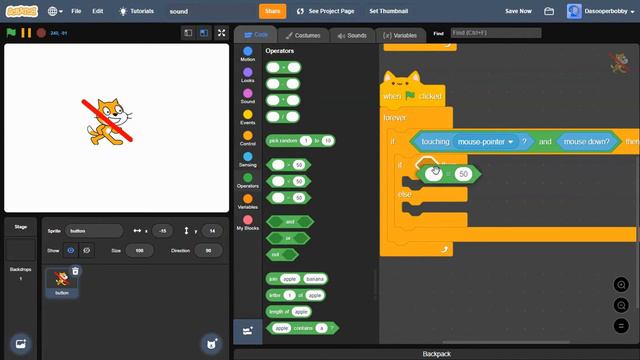Viewport: 640px width, 360px height.
Task: Enter fullscreen stage mode
Action: coord(222,33)
